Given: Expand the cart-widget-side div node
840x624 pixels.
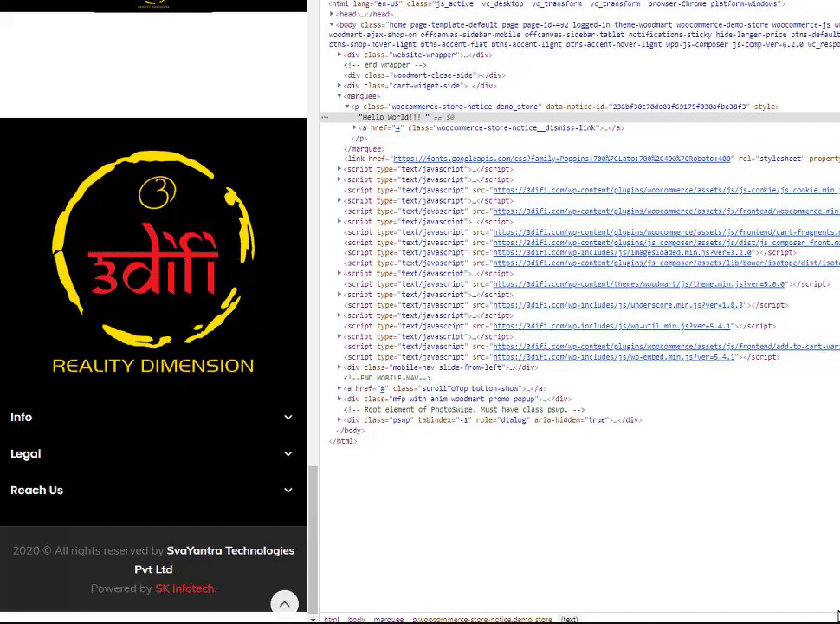Looking at the screenshot, I should coord(339,86).
